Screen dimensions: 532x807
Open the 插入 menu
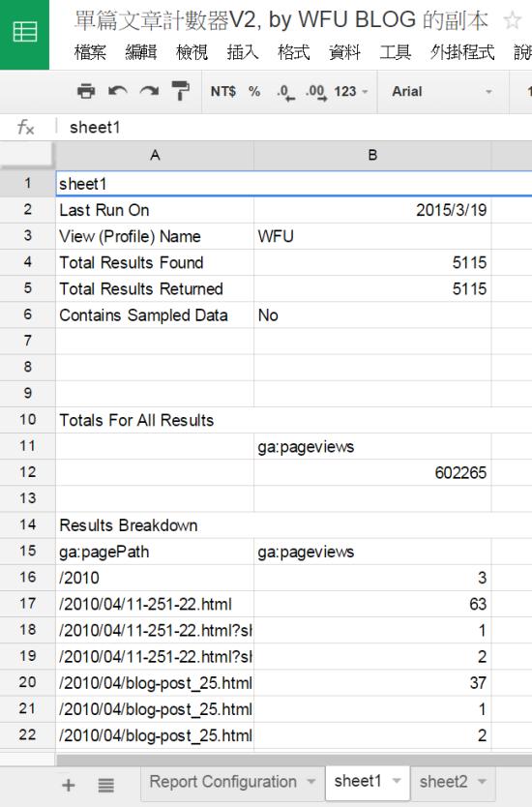point(243,52)
